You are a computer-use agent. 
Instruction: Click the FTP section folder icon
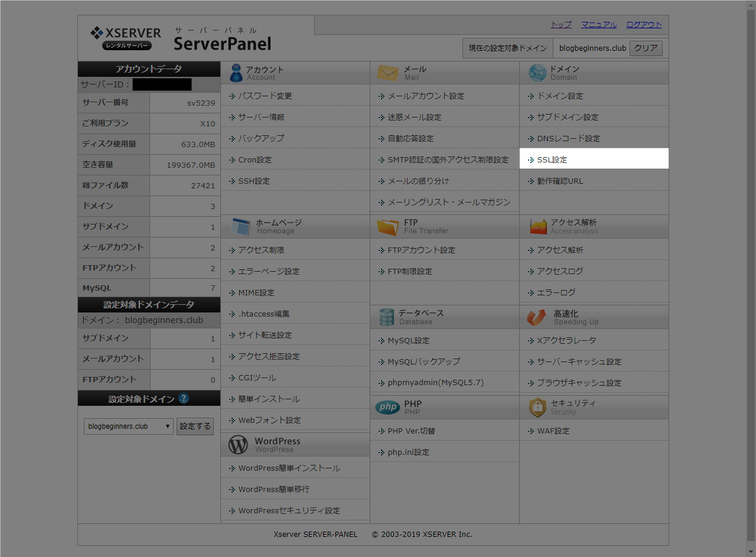[388, 227]
